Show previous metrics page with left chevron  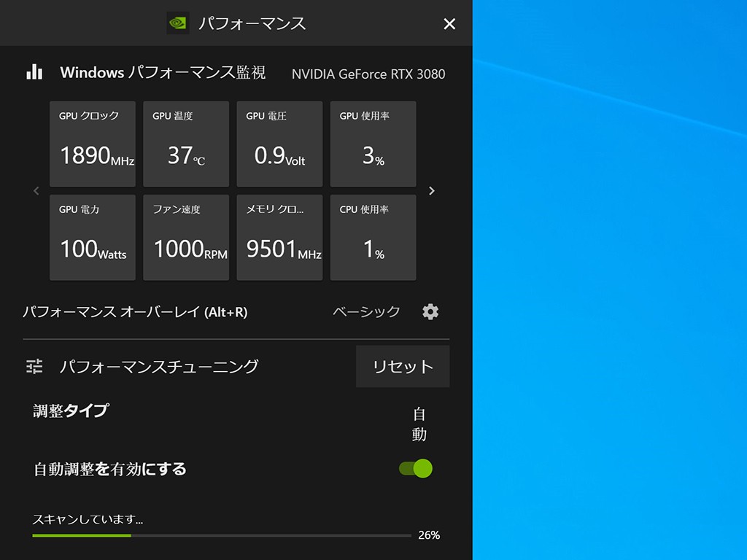tap(36, 191)
